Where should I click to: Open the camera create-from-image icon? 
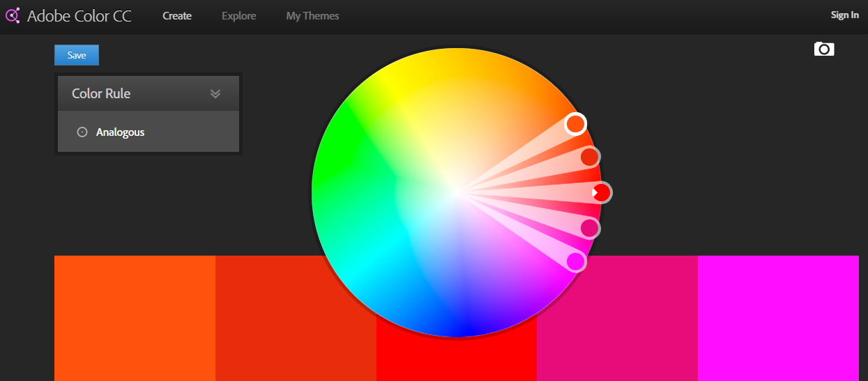point(824,49)
